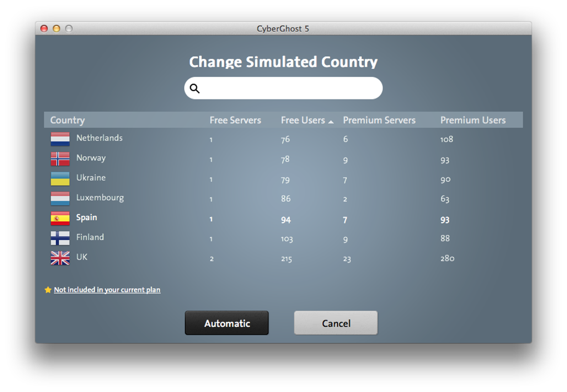The height and width of the screenshot is (392, 567).
Task: Click UK premium servers value 23
Action: [347, 259]
